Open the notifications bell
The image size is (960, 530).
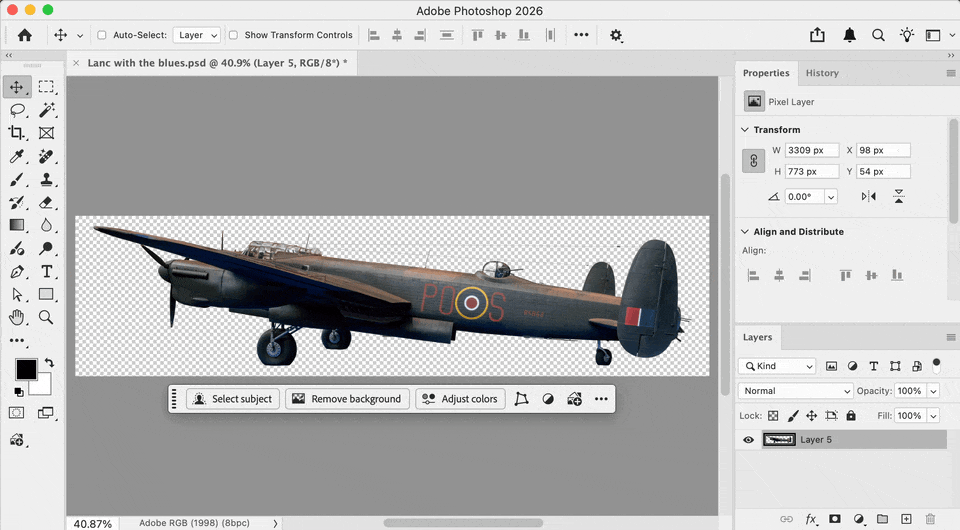pyautogui.click(x=849, y=35)
